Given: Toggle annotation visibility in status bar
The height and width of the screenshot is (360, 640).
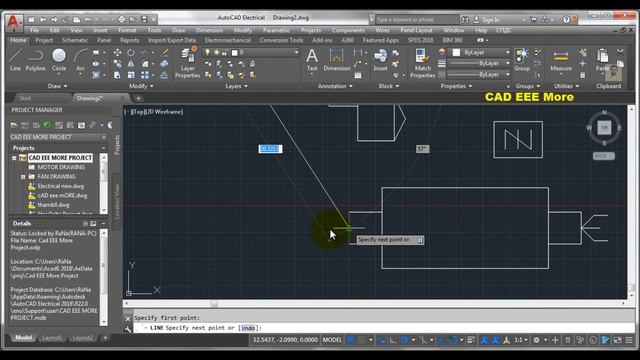Looking at the screenshot, I should (x=484, y=340).
